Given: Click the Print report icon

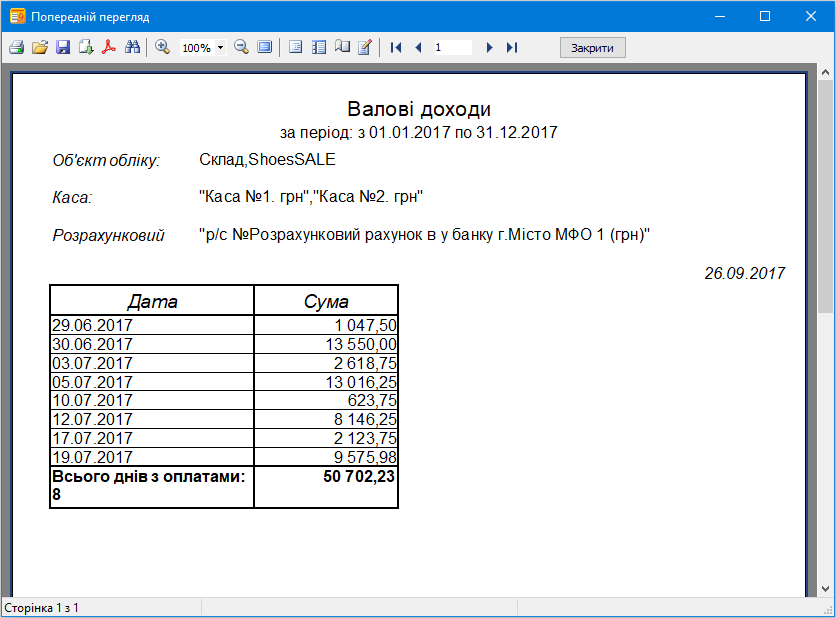Looking at the screenshot, I should click(16, 47).
